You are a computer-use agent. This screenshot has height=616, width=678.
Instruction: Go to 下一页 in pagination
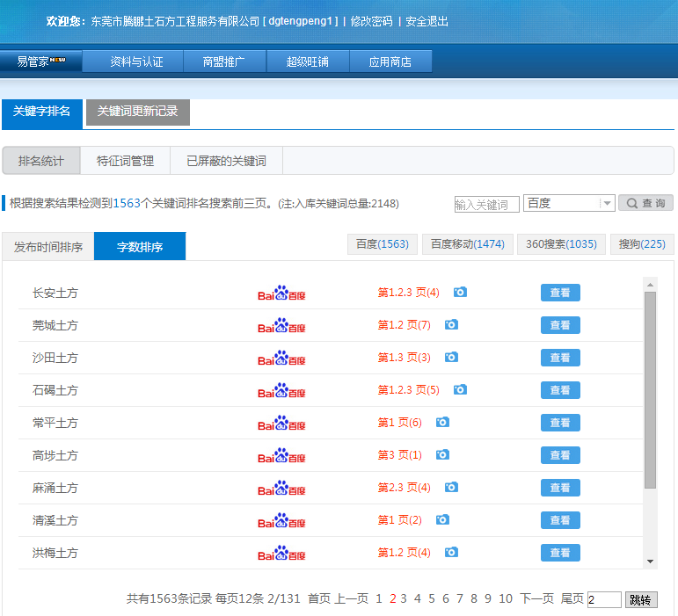[536, 598]
